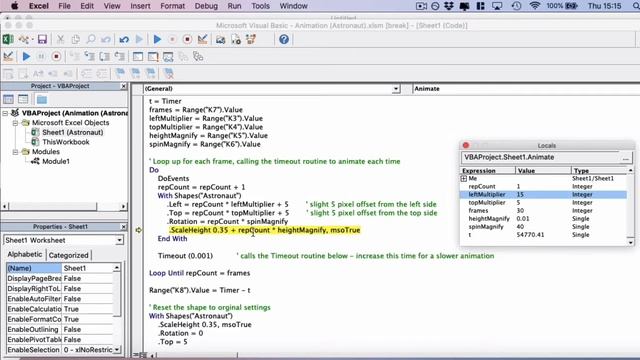The width and height of the screenshot is (640, 360).
Task: Reset execution from the Debug toolbar stop button
Action: (56, 56)
